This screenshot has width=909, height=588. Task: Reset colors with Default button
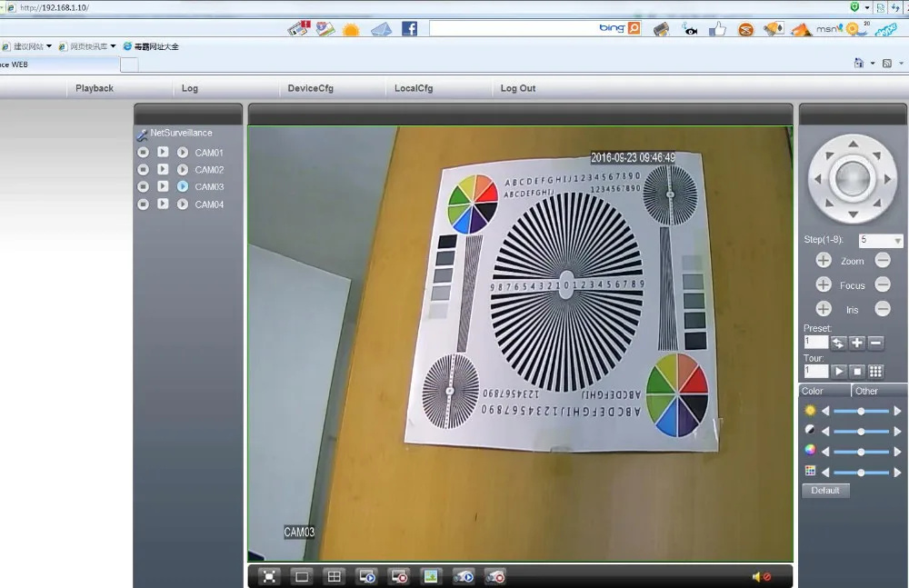click(x=825, y=491)
